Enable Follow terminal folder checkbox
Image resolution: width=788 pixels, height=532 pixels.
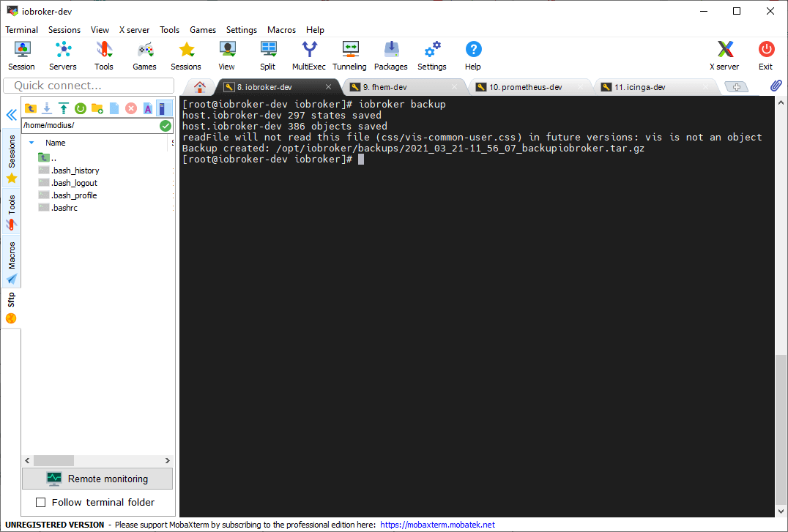click(x=41, y=502)
